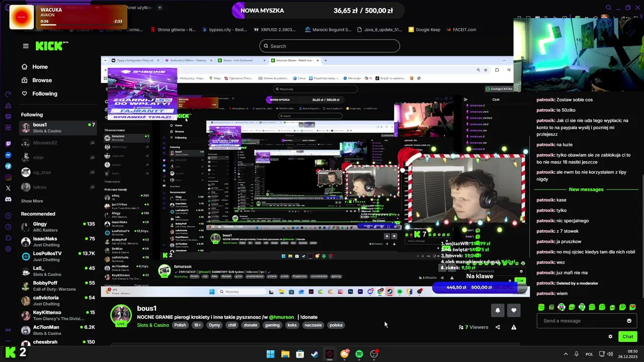This screenshot has height=362, width=644.
Task: Focus the Kick Search field
Action: [330, 46]
